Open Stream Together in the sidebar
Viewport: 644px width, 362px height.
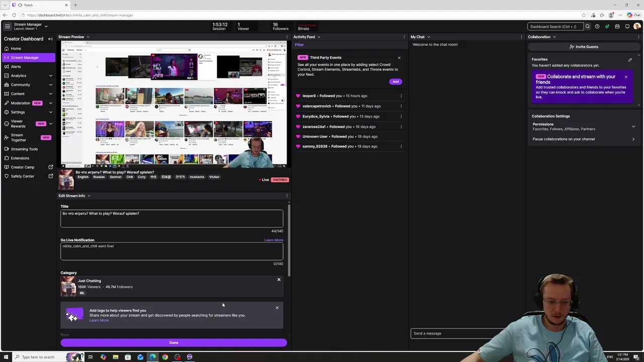pos(28,137)
